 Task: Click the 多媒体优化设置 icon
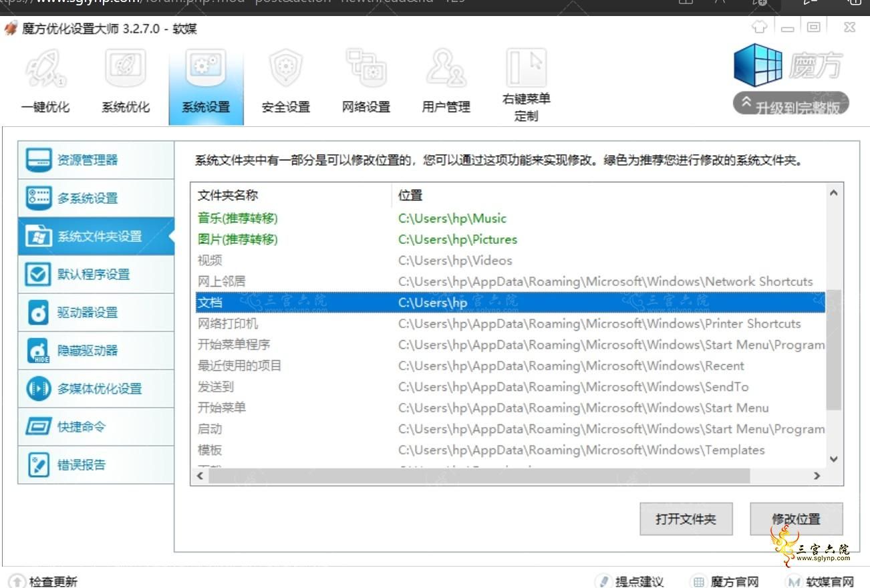point(38,388)
